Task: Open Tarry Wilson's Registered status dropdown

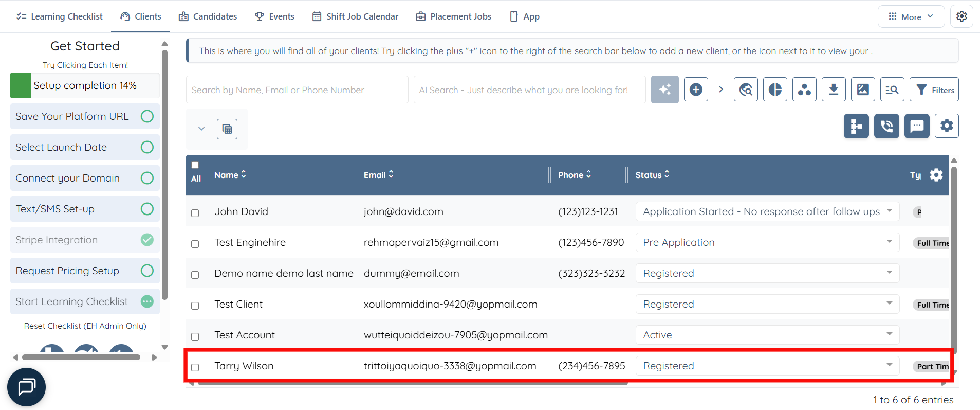Action: tap(767, 366)
